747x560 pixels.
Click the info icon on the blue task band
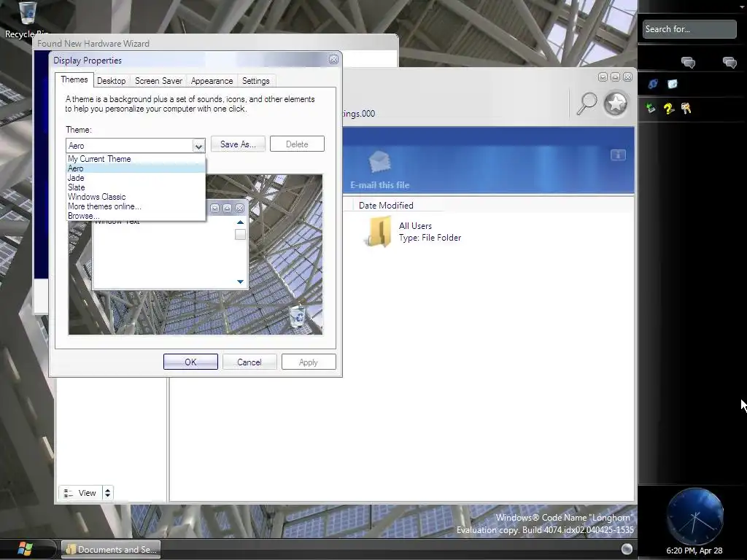tap(618, 155)
